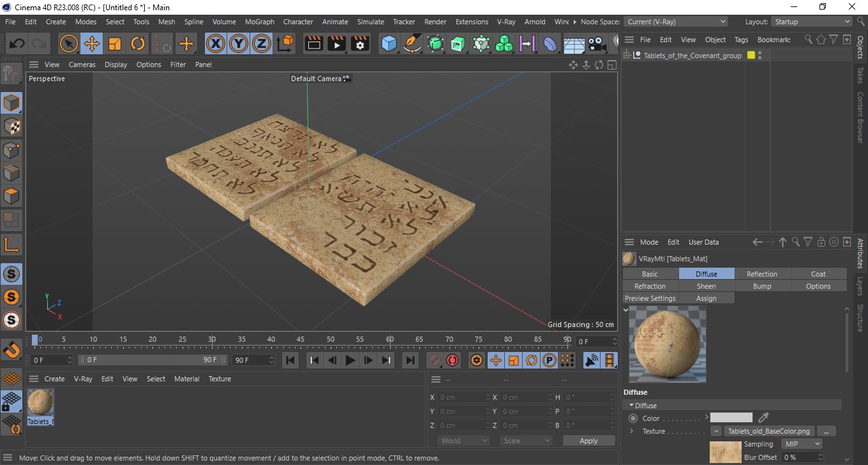This screenshot has height=465, width=868.
Task: Expand the Texture parameter arrow
Action: 631,431
